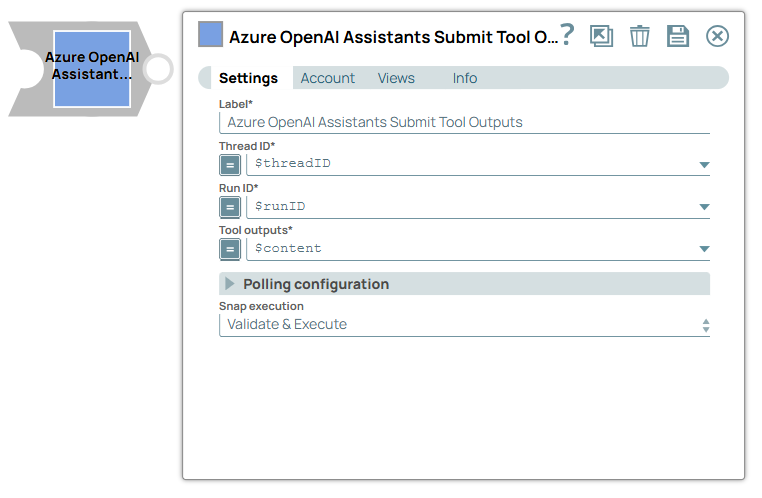Select the Azure OpenAI Assistant snap on canvas
The width and height of the screenshot is (762, 498).
pos(91,67)
